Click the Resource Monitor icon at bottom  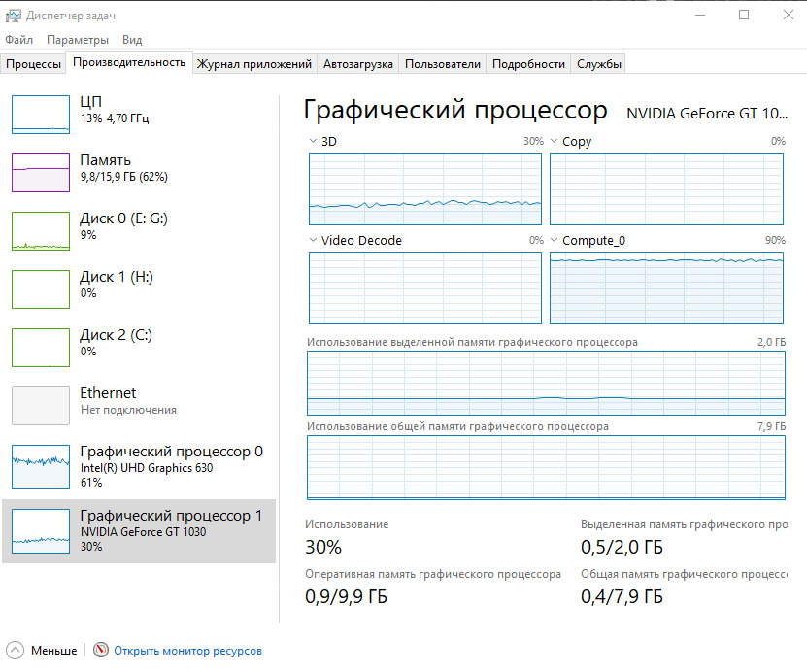point(101,650)
